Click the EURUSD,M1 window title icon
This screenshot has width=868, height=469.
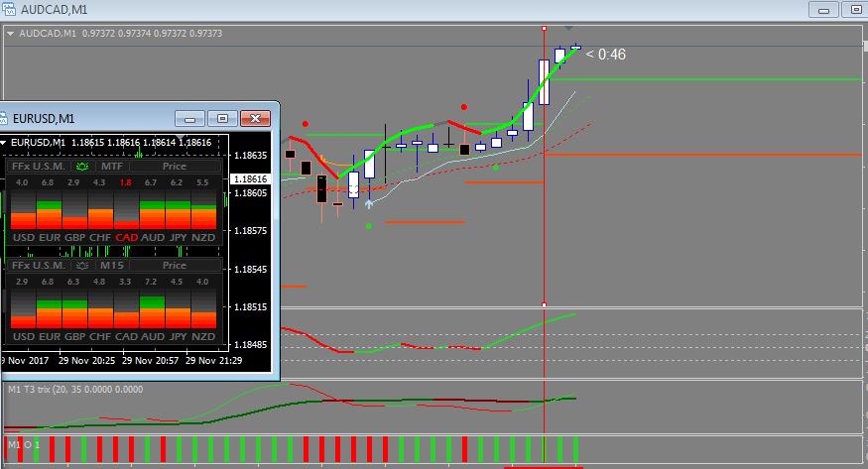pyautogui.click(x=3, y=118)
